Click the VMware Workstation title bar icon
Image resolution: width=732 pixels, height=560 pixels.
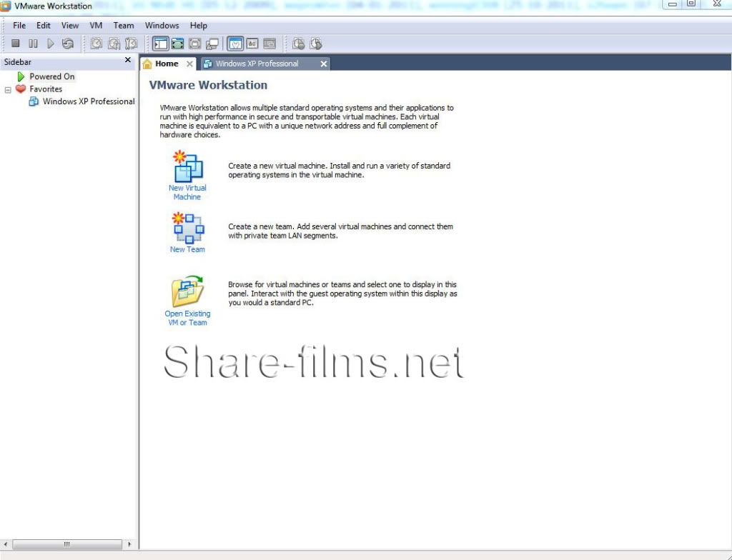5,6
